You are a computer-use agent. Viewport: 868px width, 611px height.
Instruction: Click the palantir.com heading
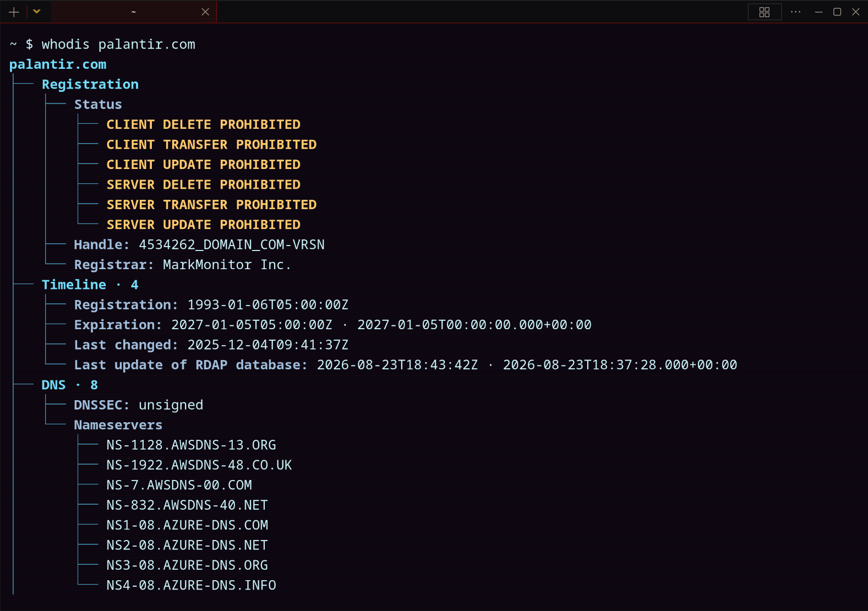pyautogui.click(x=58, y=64)
